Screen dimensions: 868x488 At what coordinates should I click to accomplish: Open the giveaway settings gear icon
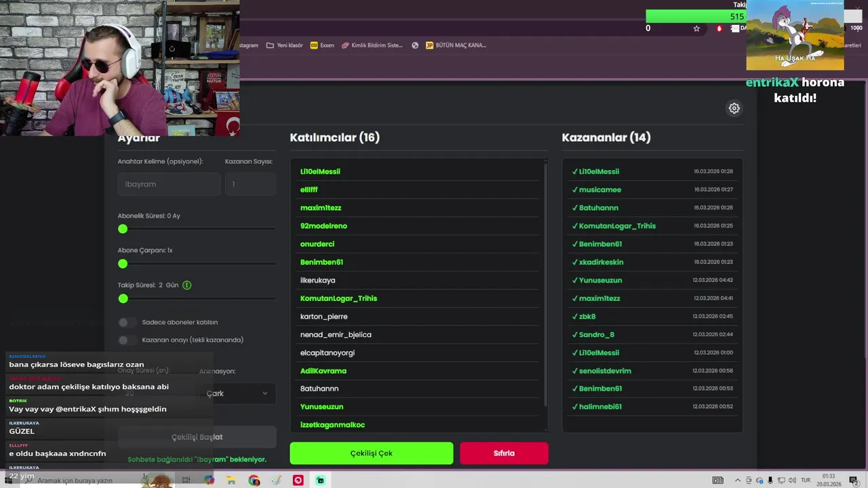[734, 108]
